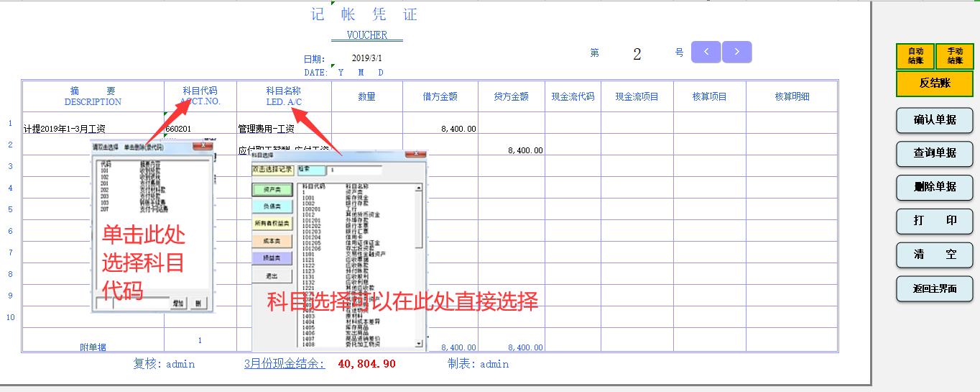Select the 核算项目 column header
The height and width of the screenshot is (392, 980).
coord(709,96)
